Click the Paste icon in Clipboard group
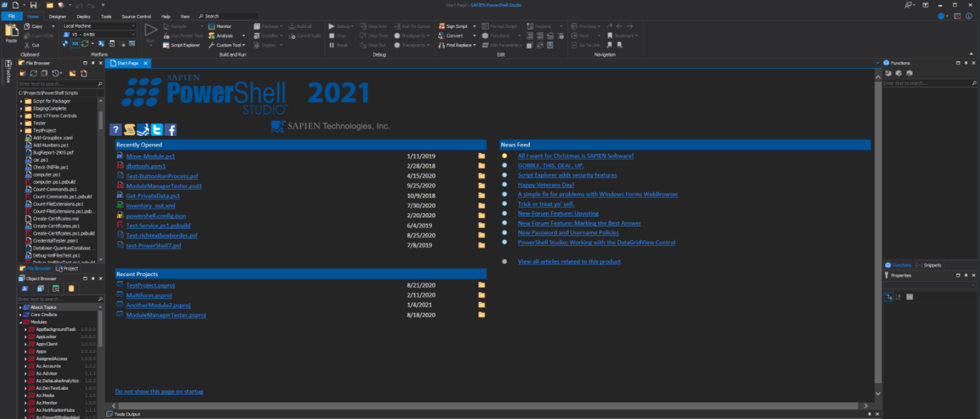The image size is (980, 419). tap(11, 32)
